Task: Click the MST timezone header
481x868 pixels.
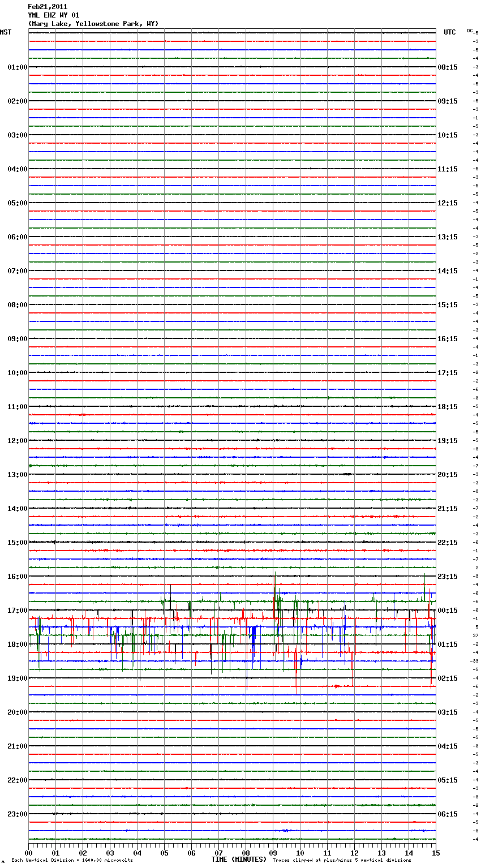Action: (6, 32)
